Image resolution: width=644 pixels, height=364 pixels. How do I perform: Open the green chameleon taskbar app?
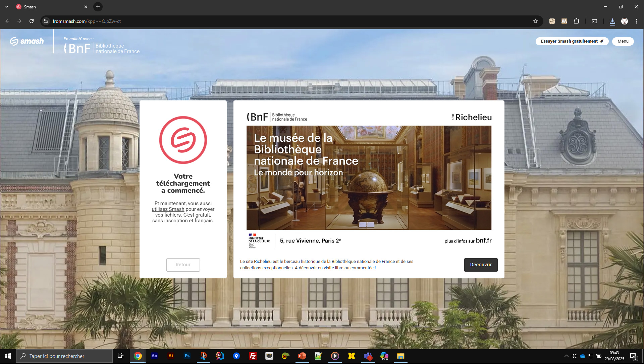(286, 356)
